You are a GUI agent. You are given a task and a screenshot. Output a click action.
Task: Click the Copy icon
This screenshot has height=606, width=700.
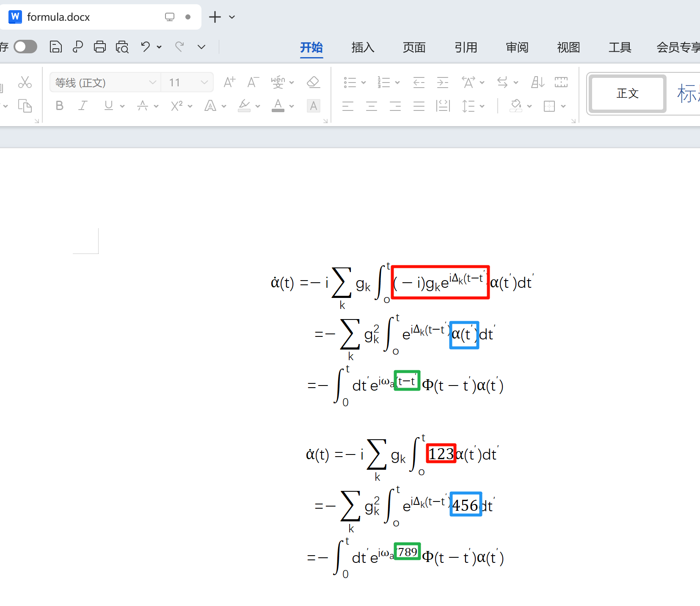click(25, 106)
